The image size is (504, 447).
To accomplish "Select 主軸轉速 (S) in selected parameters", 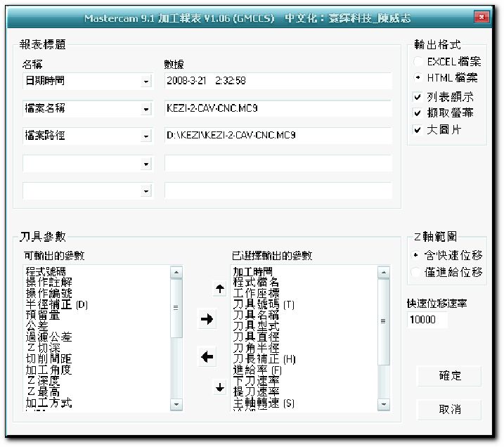I will coord(264,403).
